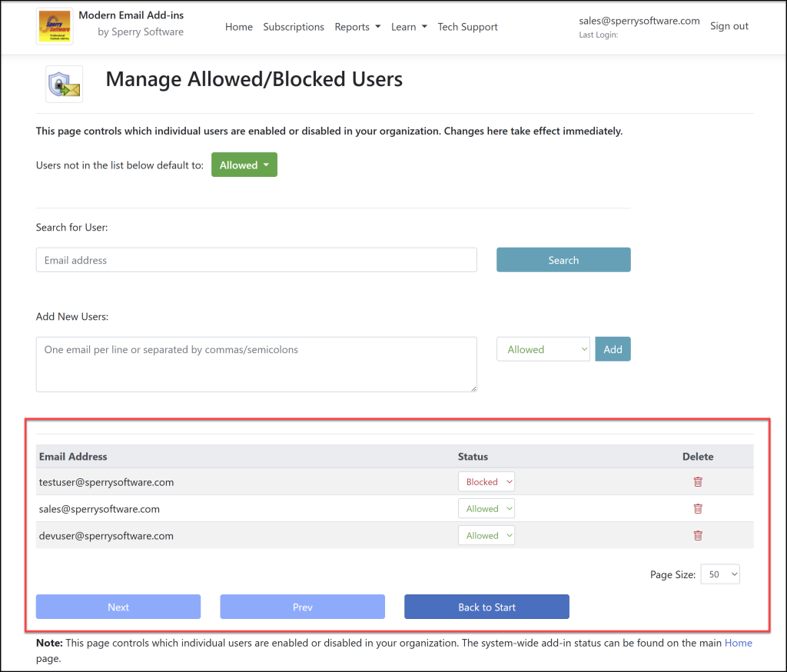The height and width of the screenshot is (672, 787).
Task: Click the Add button for new users
Action: coord(613,348)
